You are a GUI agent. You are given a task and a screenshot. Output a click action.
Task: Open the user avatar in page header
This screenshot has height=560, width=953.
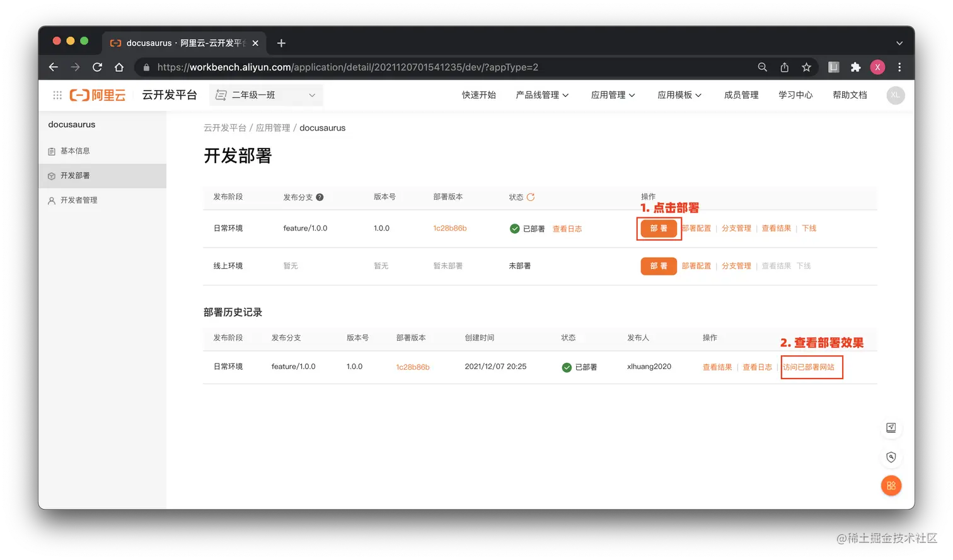pos(896,95)
